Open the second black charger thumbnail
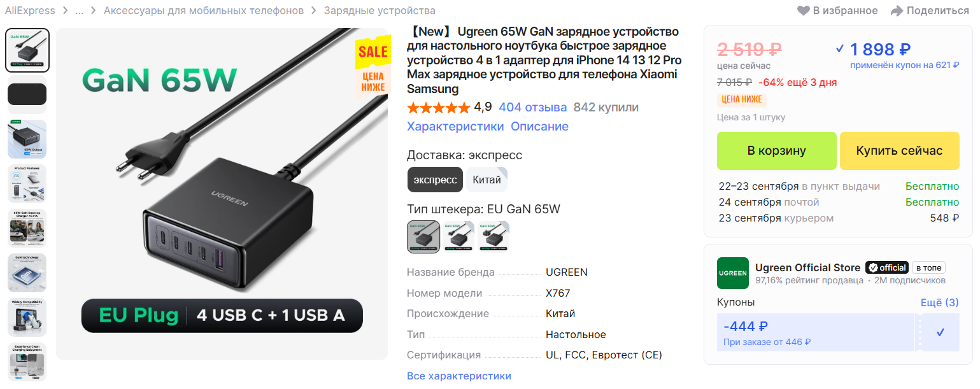980x389 pixels. coord(27,95)
